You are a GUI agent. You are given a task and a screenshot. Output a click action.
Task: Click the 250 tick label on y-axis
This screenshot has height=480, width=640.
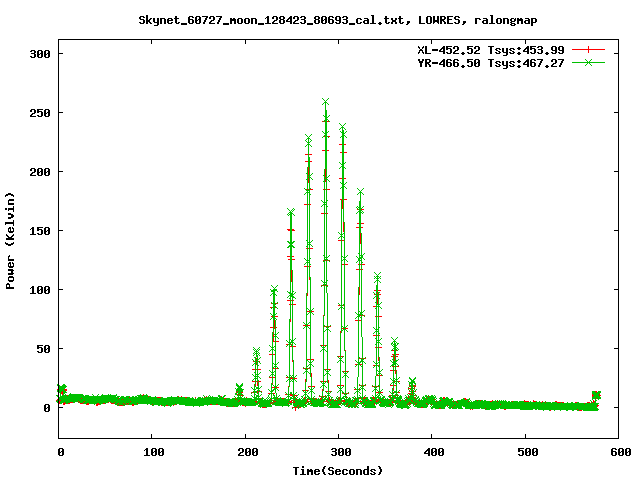41,112
